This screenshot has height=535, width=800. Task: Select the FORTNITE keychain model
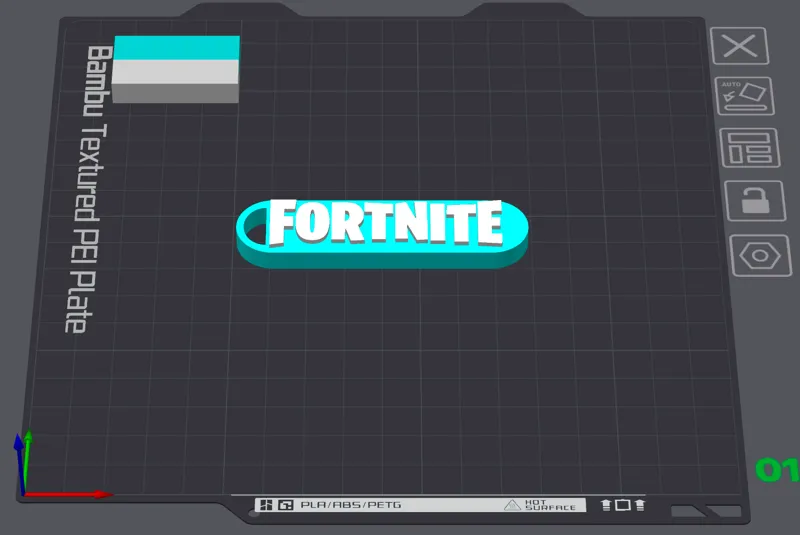382,233
